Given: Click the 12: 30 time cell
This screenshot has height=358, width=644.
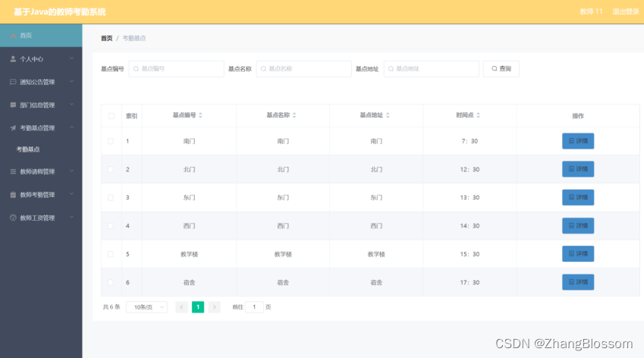Looking at the screenshot, I should pyautogui.click(x=470, y=170).
